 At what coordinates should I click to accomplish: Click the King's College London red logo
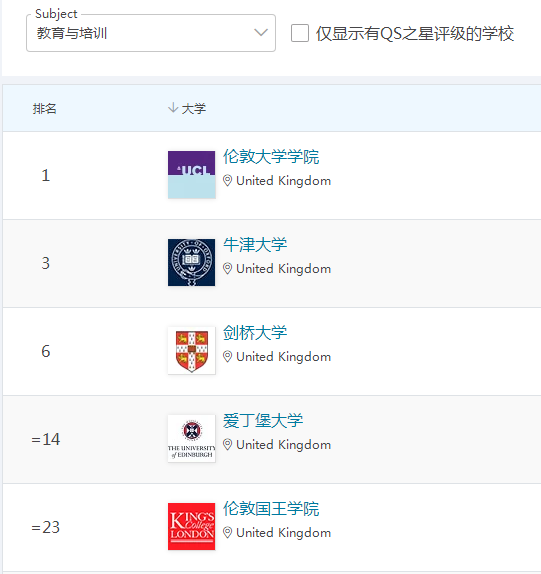coord(191,526)
